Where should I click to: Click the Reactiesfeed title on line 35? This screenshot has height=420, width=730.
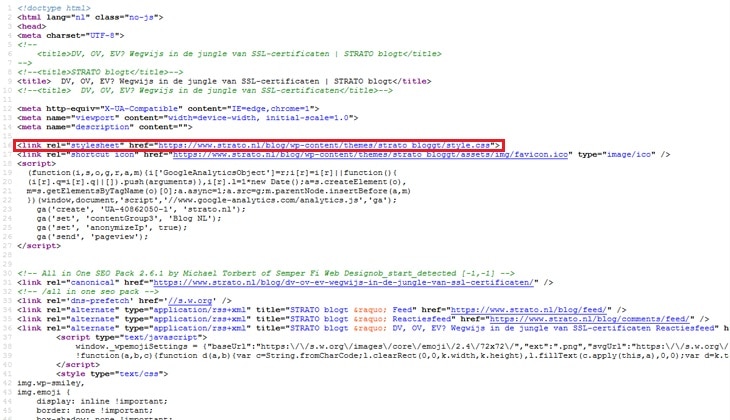click(353, 319)
